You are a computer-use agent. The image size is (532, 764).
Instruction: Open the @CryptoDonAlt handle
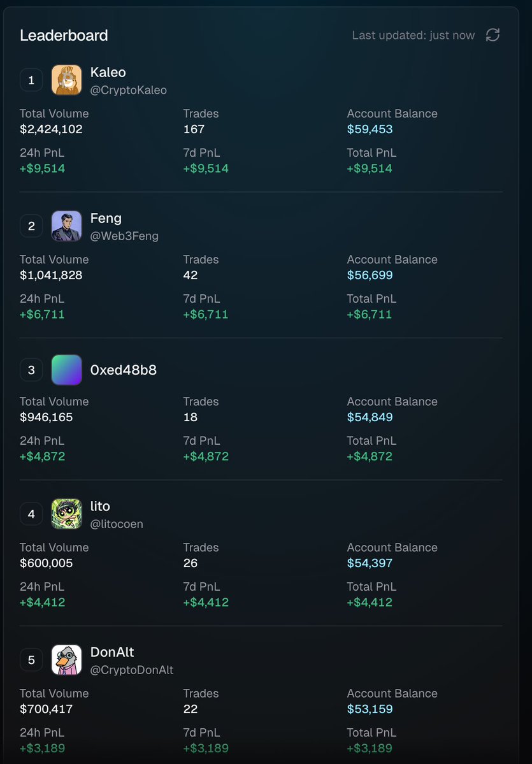(x=132, y=670)
